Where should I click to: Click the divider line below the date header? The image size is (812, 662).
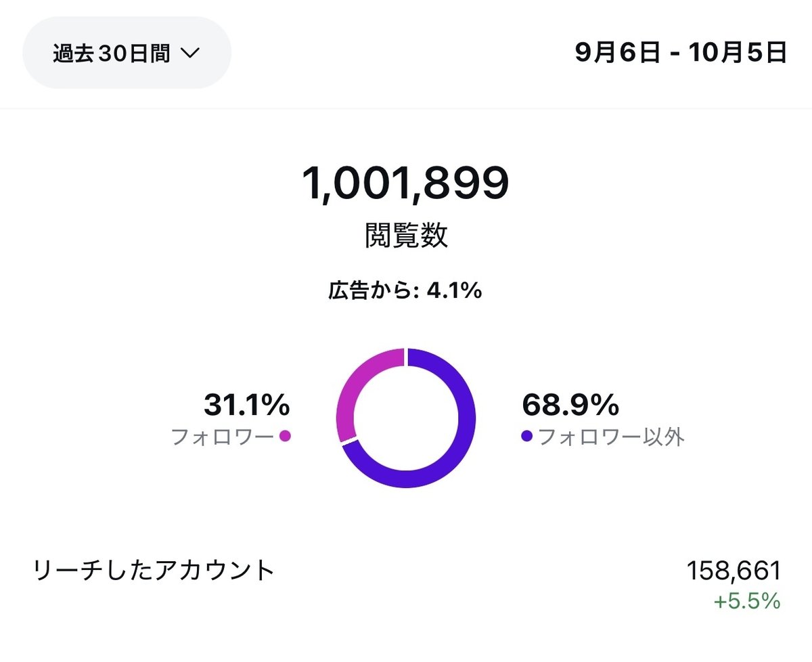click(x=406, y=108)
